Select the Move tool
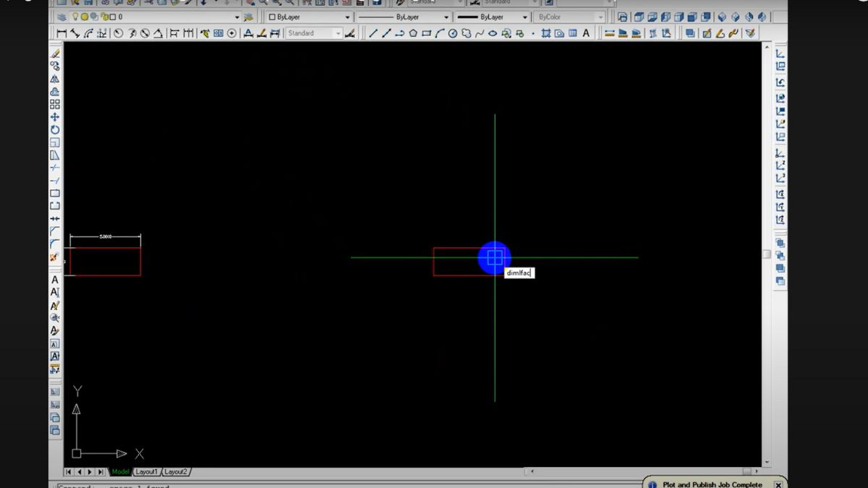This screenshot has height=488, width=868. (55, 116)
